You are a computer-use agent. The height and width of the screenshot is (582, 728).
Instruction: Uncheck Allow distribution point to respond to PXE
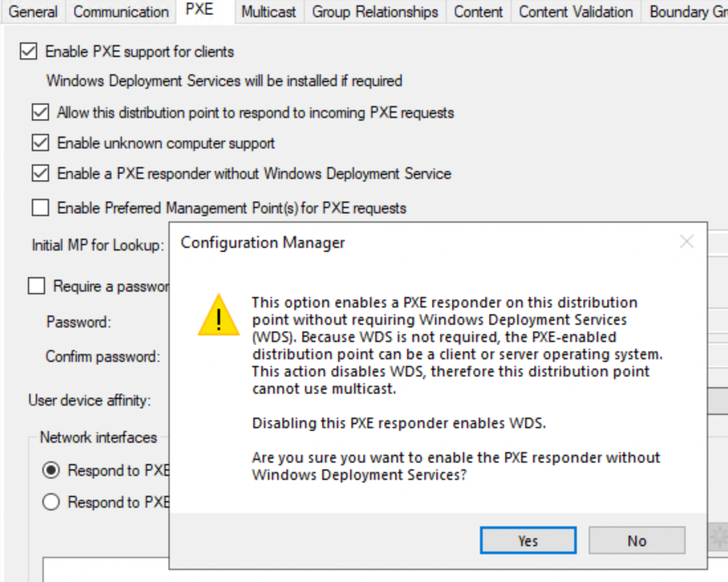(40, 113)
